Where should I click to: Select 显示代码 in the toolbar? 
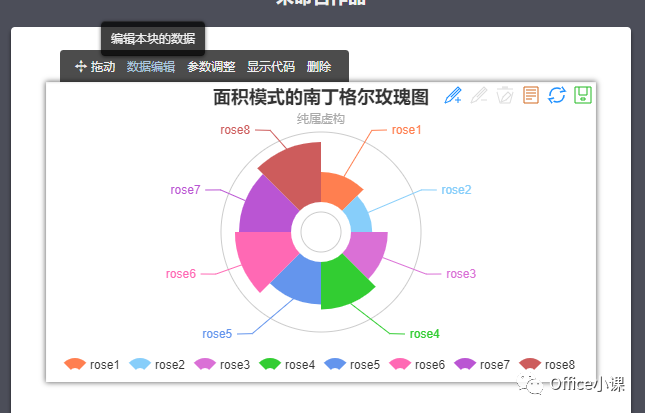click(x=271, y=67)
